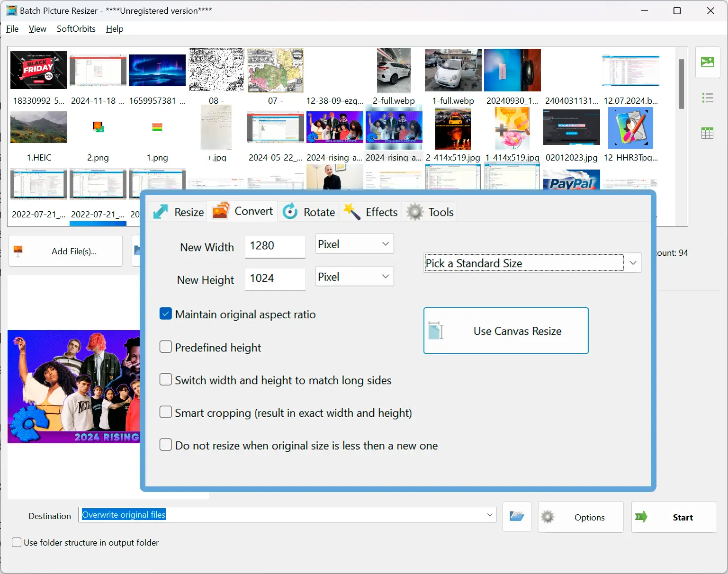Click Add File(s) button
The height and width of the screenshot is (574, 728).
65,251
